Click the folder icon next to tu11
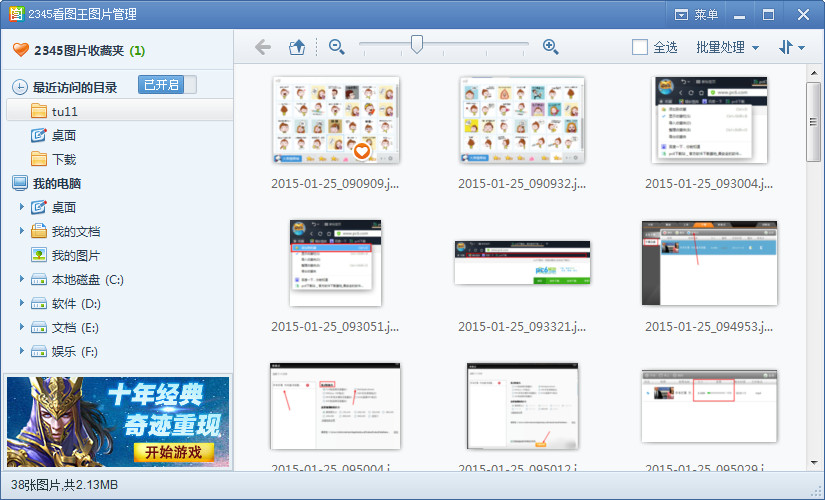The height and width of the screenshot is (500, 825). tap(39, 111)
